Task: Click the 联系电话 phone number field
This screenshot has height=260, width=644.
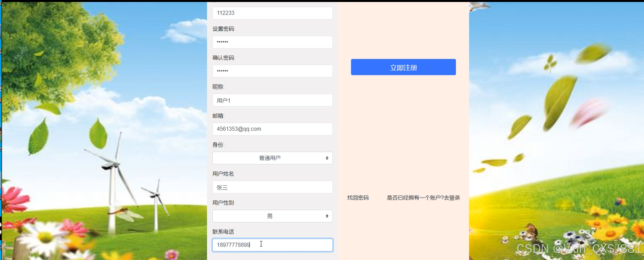Action: (x=272, y=245)
